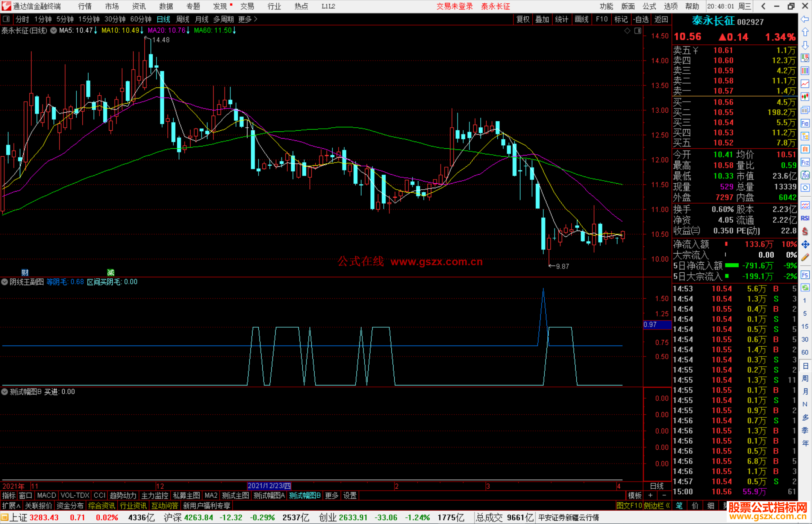The image size is (812, 524).
Task: Select 60-minute period in right sidebar
Action: [805, 352]
